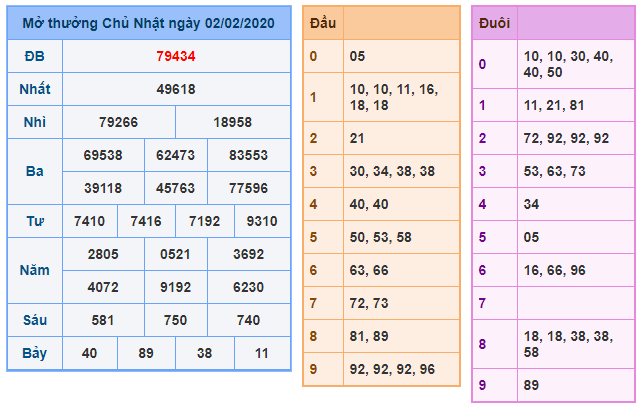Select the Sáu prize number 581

pos(104,320)
